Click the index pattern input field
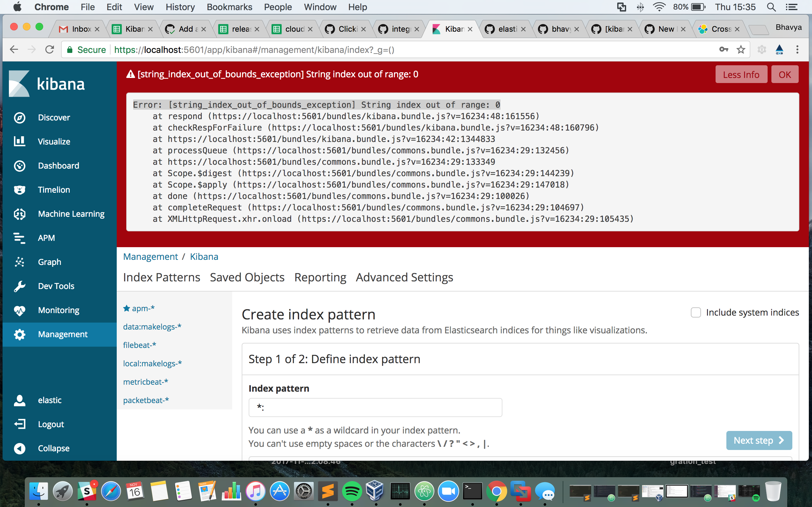Image resolution: width=812 pixels, height=507 pixels. (375, 407)
